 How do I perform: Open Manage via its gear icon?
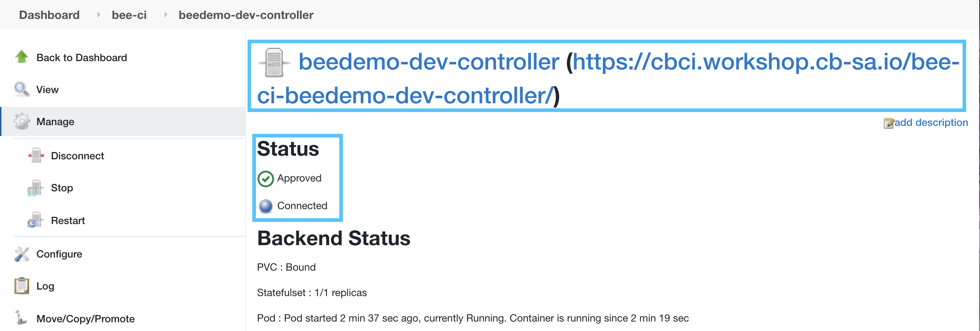(22, 121)
